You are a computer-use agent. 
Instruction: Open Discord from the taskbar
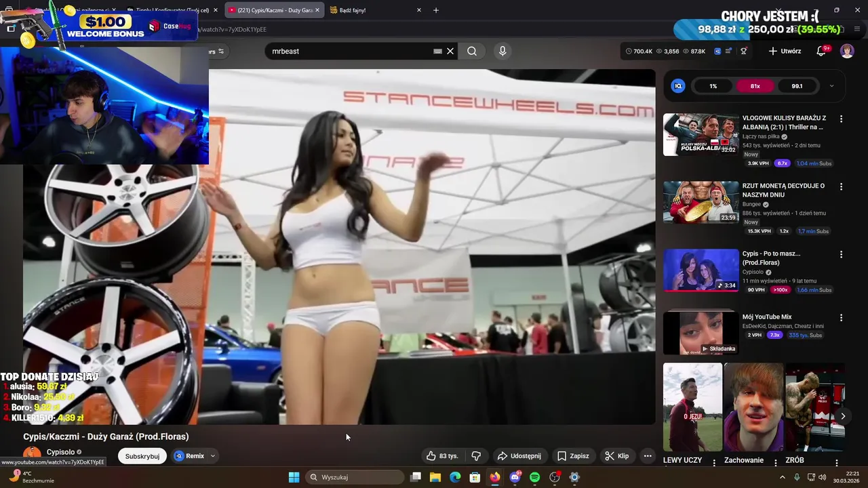[515, 477]
